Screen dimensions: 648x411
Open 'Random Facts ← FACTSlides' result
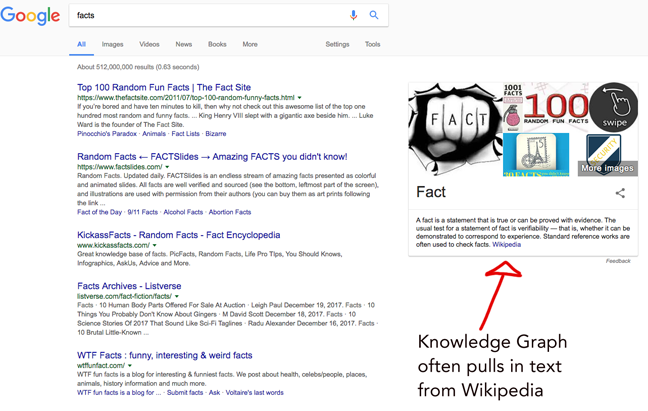click(x=212, y=157)
